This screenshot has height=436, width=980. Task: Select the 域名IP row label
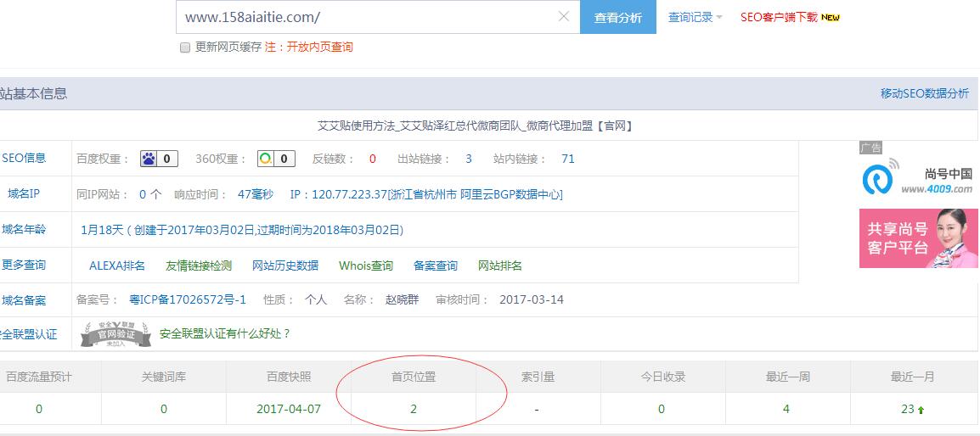click(24, 193)
